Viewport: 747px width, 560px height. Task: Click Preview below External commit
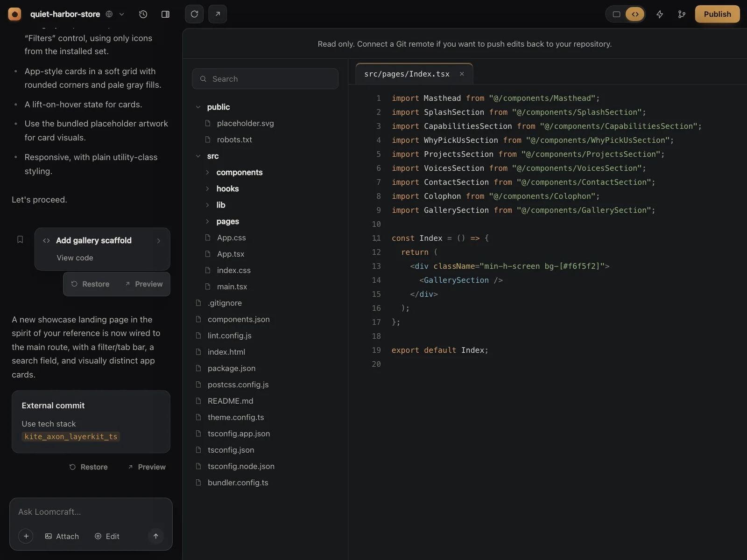[x=147, y=467]
